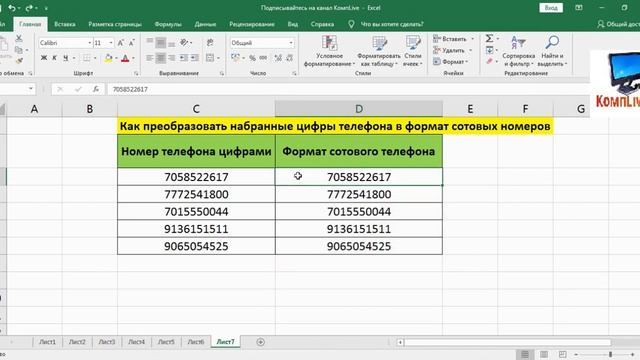Decrease font size with smaller A
The width and height of the screenshot is (640, 360).
131,43
